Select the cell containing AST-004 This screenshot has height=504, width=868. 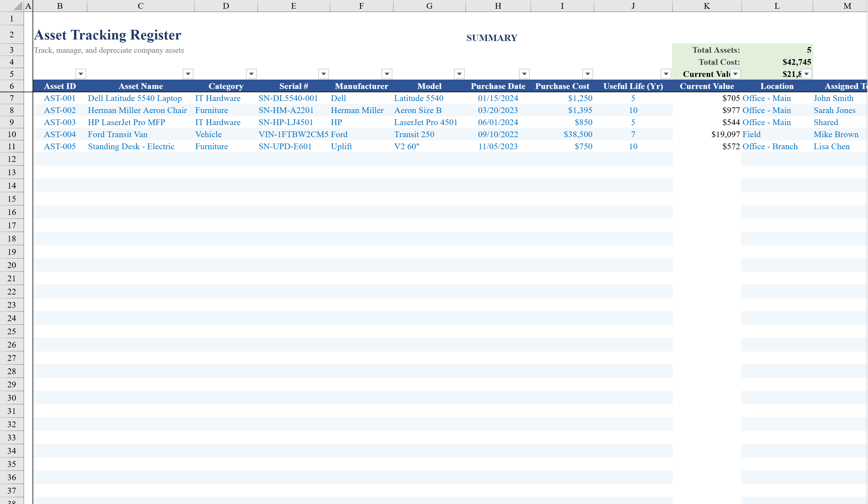[x=60, y=134]
